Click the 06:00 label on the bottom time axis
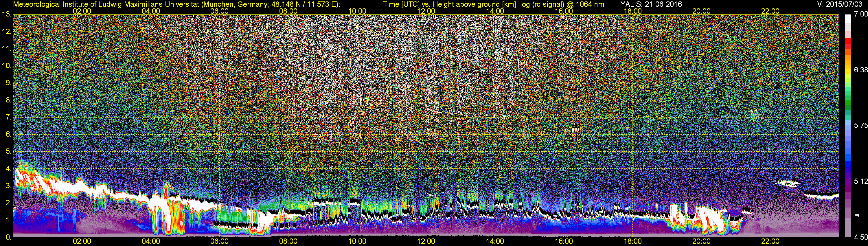The image size is (868, 246). pyautogui.click(x=219, y=242)
